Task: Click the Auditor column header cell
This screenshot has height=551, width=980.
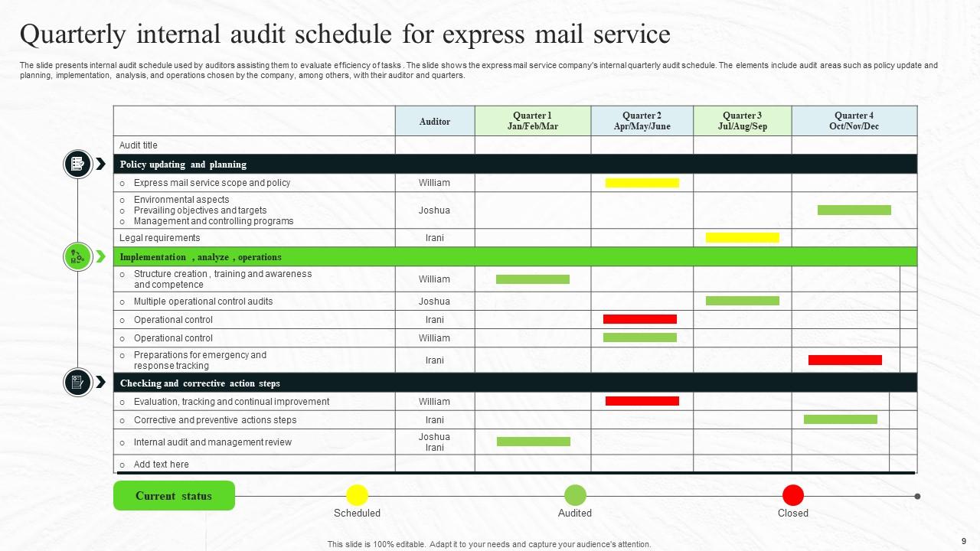Action: (x=434, y=121)
